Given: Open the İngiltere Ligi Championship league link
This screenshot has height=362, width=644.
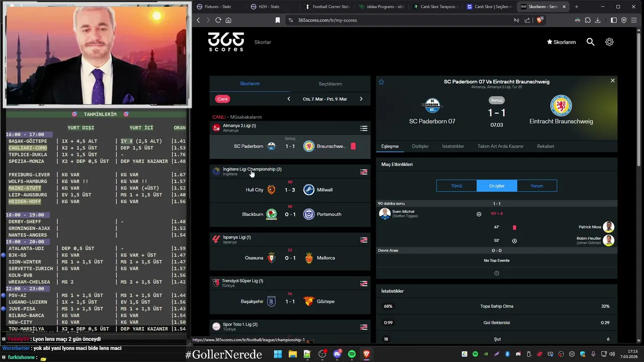Looking at the screenshot, I should [252, 169].
